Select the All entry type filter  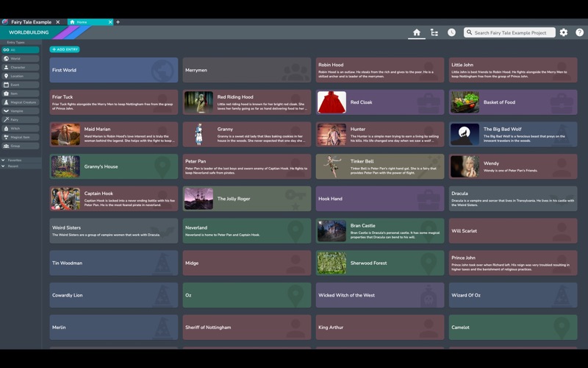pyautogui.click(x=21, y=49)
